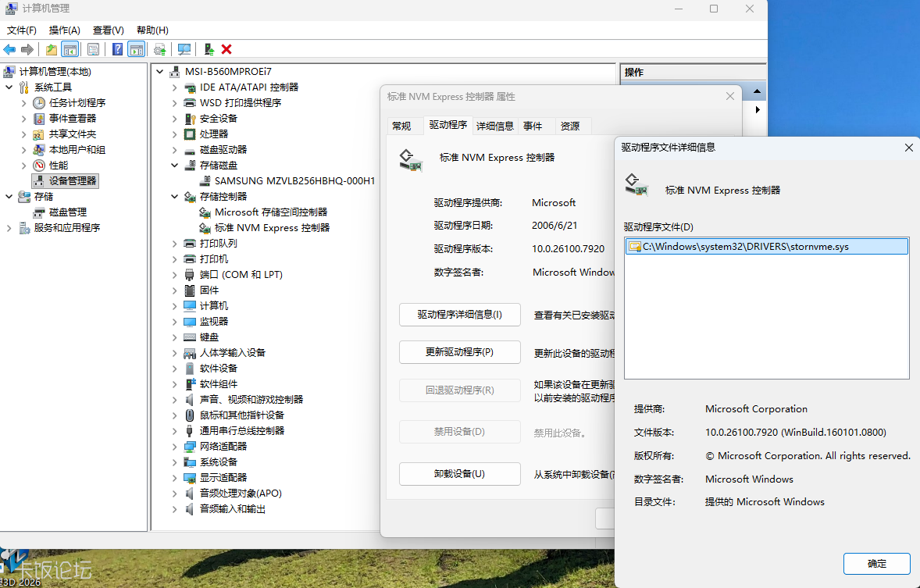Close the 驱动程序文件详细信息 dialog

909,148
